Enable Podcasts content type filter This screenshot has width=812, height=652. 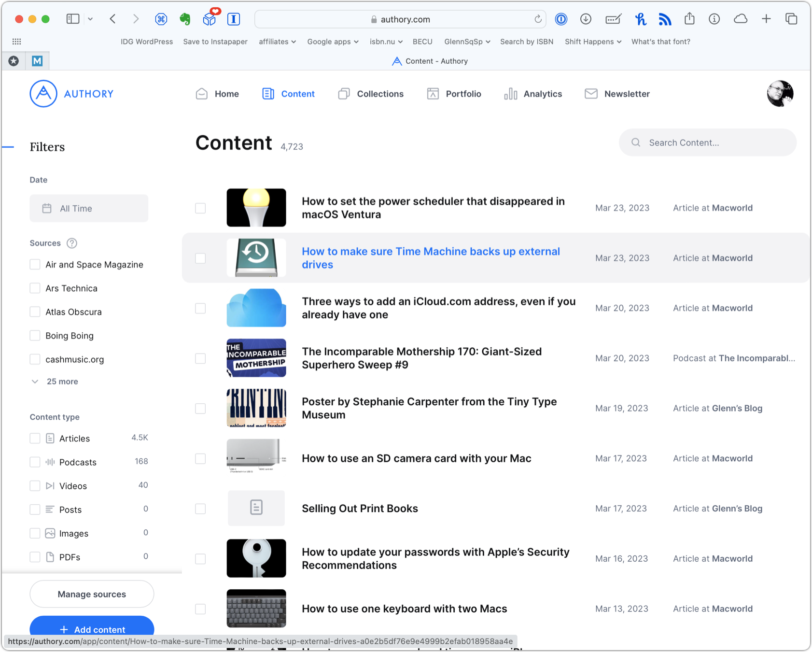35,462
